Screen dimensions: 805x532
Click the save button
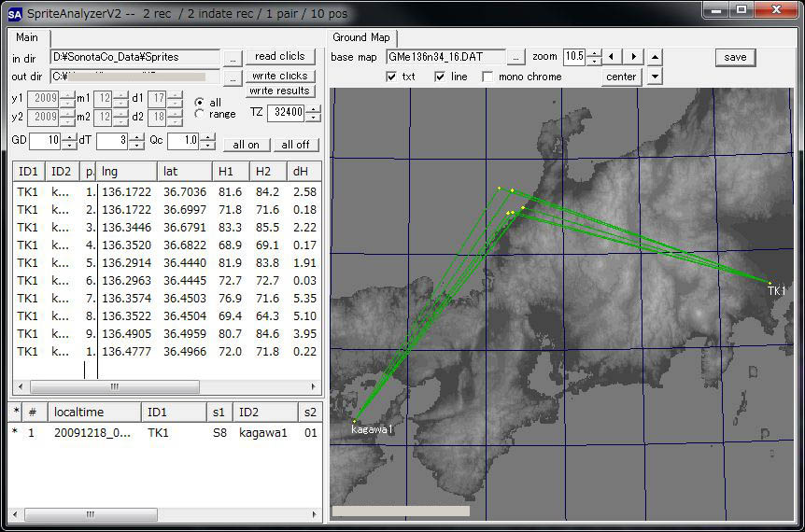(x=735, y=57)
